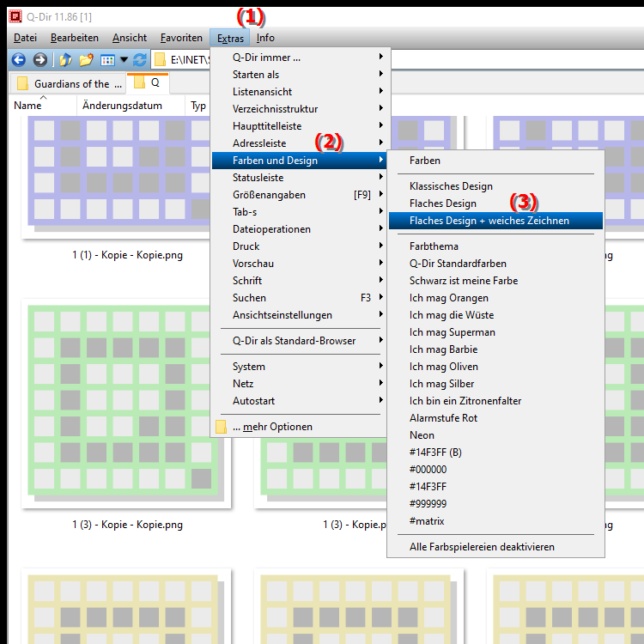Click the blue Back arrow icon
Image resolution: width=644 pixels, height=644 pixels.
tap(19, 60)
